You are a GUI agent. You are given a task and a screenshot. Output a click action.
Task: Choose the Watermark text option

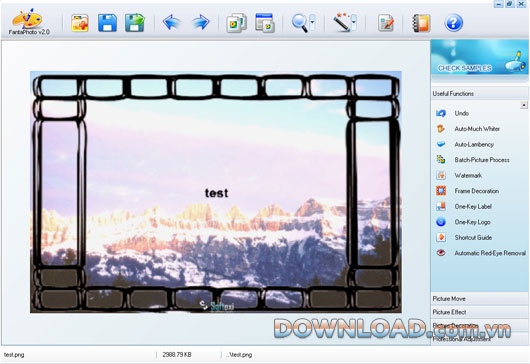click(468, 175)
